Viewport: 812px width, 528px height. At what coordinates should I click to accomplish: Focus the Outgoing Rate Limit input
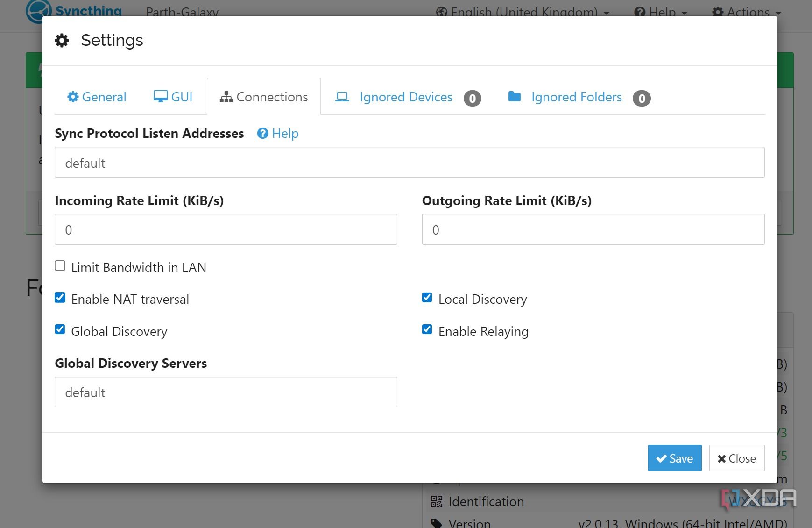click(593, 229)
